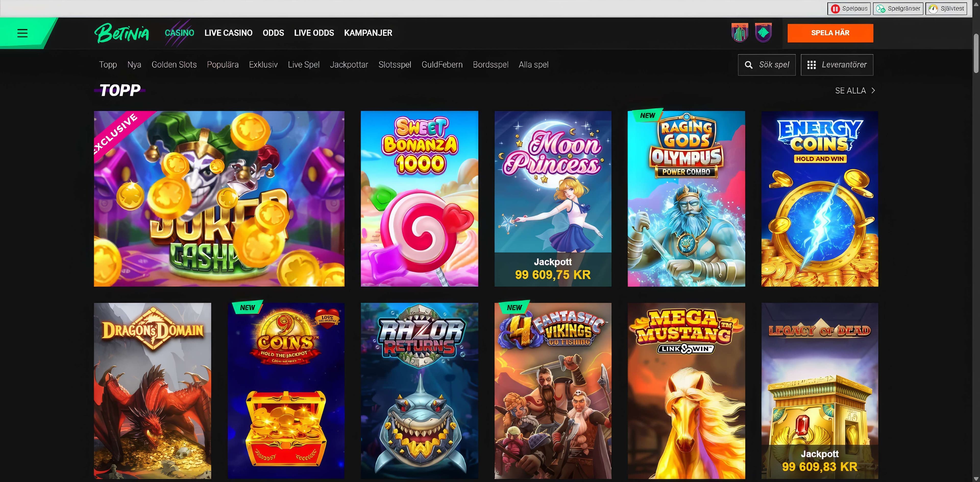This screenshot has width=980, height=482.
Task: Select the Golden Slots category
Action: (174, 65)
